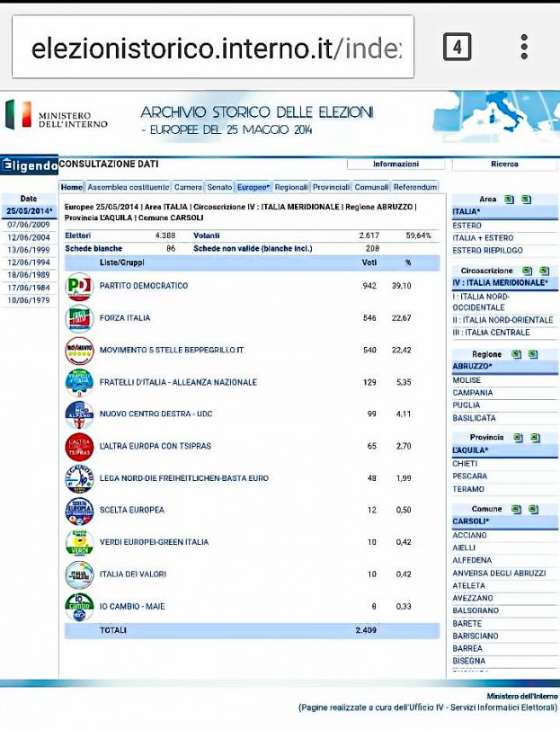This screenshot has width=560, height=730.
Task: Switch to the Camera tab
Action: [188, 187]
